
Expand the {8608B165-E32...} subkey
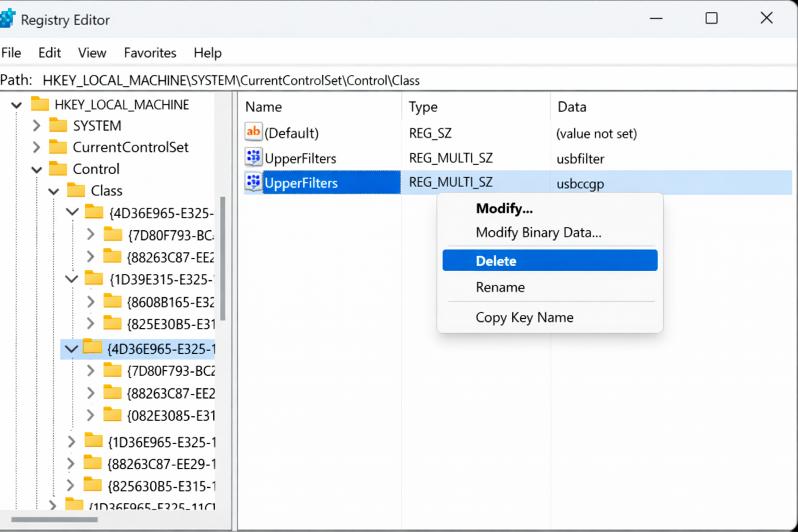click(x=90, y=301)
